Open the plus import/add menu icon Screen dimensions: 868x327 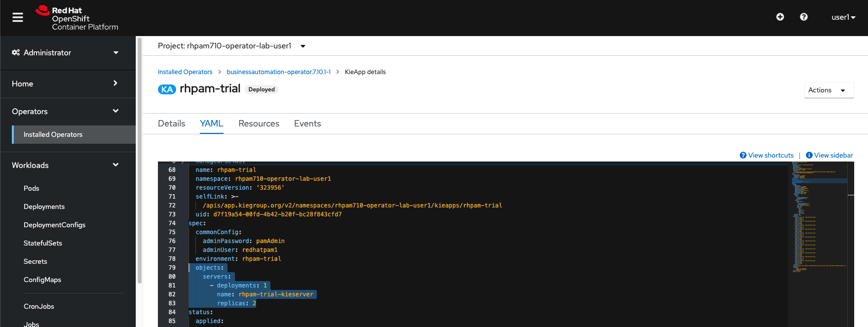pos(780,17)
